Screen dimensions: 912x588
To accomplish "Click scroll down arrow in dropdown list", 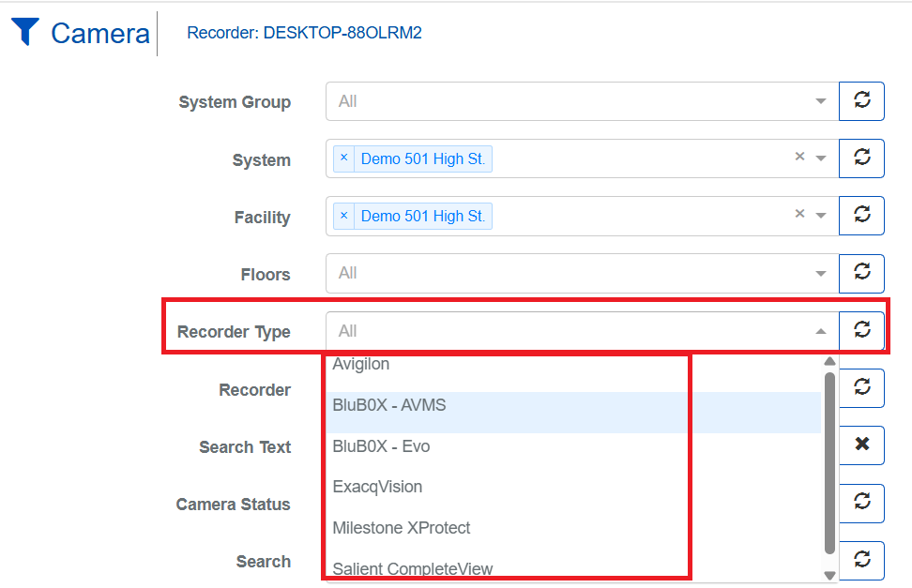I will [830, 575].
